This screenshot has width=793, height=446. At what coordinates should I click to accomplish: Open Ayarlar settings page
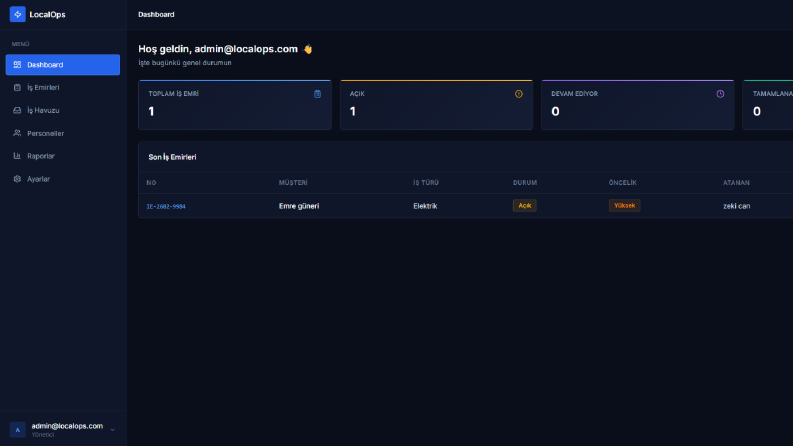63,179
